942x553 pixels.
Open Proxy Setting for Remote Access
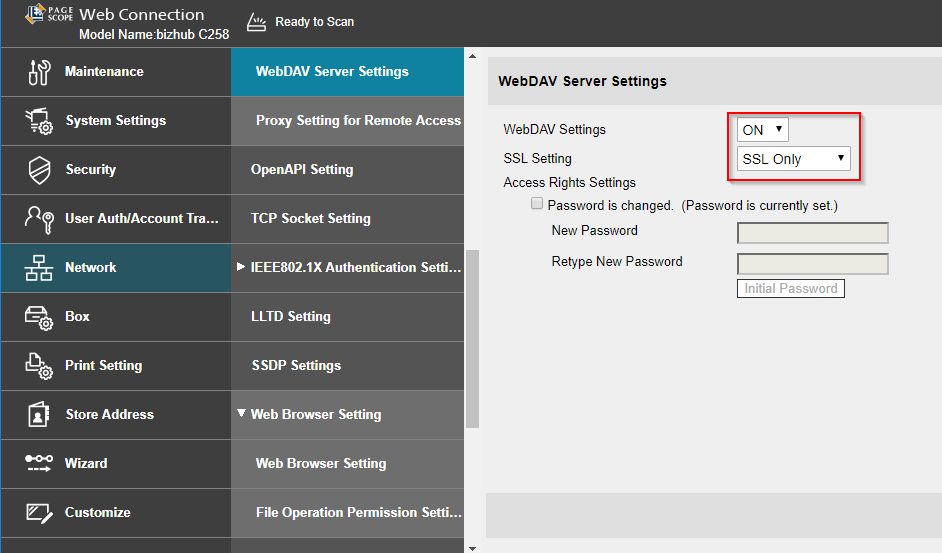coord(357,120)
